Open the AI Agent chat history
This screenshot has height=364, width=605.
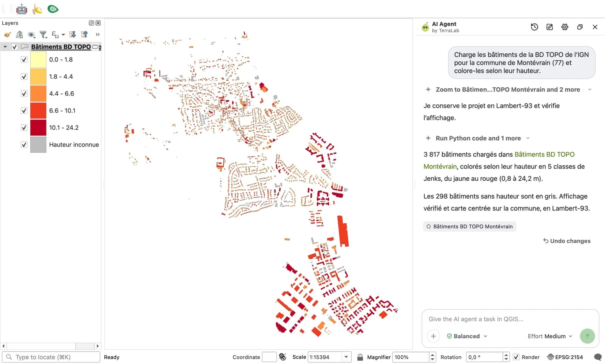[534, 27]
